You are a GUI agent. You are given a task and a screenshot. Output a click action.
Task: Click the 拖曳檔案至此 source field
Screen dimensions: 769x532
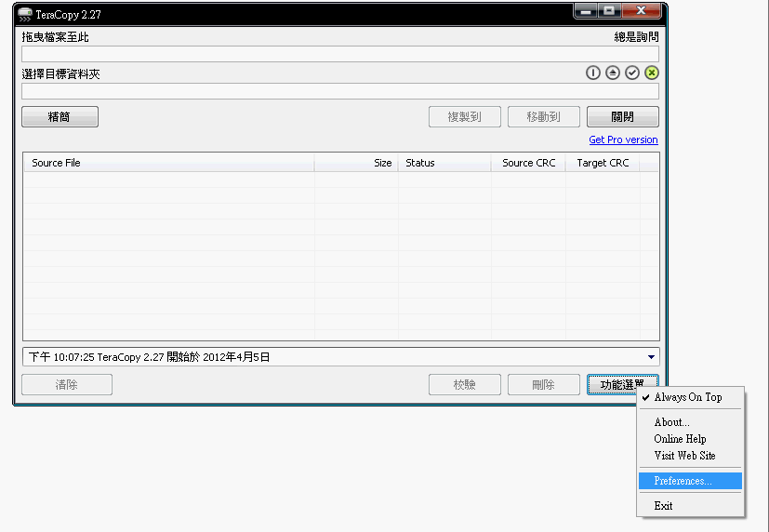340,54
